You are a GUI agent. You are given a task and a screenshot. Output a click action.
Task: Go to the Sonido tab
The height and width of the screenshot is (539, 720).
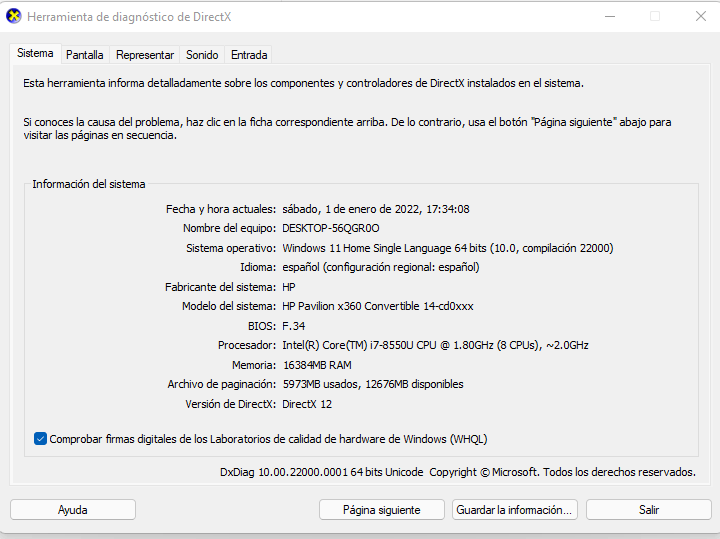pyautogui.click(x=202, y=55)
